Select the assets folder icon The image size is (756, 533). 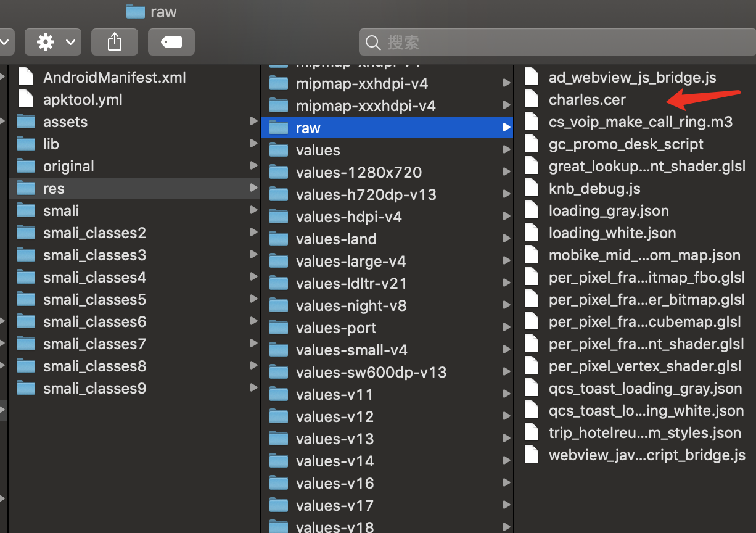coord(26,122)
